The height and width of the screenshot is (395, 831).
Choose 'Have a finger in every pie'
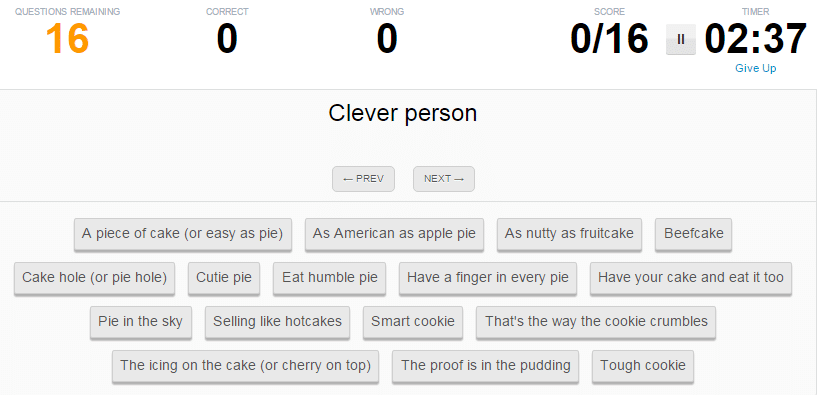(488, 277)
